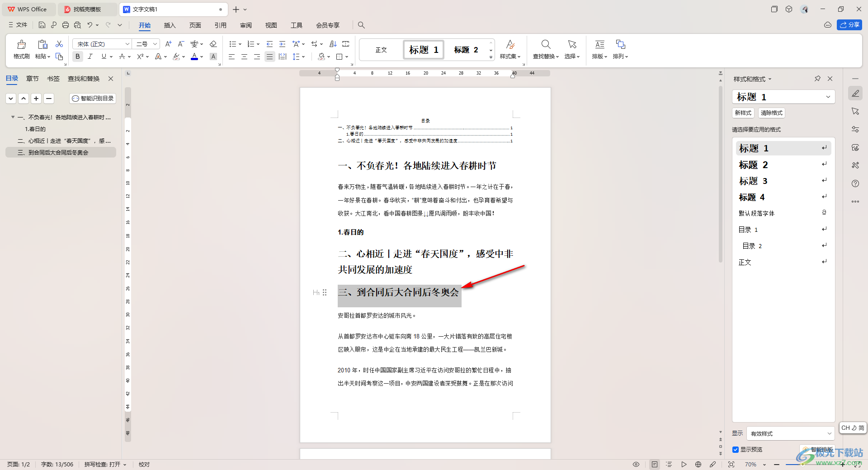Open the 审阅 ribbon tab
The height and width of the screenshot is (470, 868).
point(246,25)
